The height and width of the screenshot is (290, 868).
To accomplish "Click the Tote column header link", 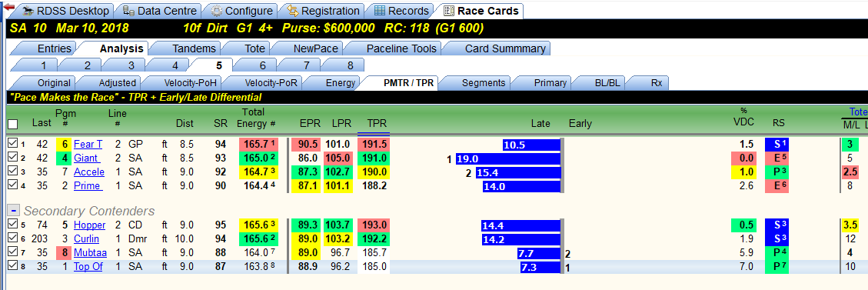I will coord(858,112).
